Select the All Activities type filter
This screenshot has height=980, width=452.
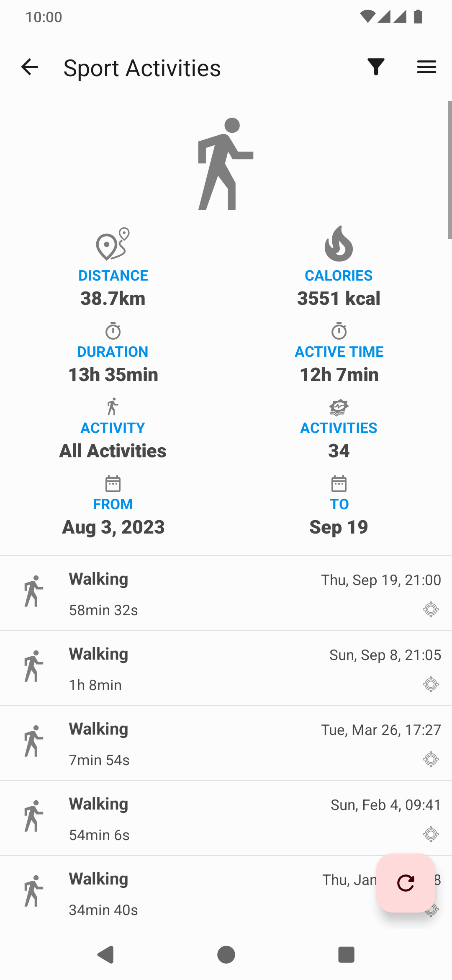coord(113,451)
